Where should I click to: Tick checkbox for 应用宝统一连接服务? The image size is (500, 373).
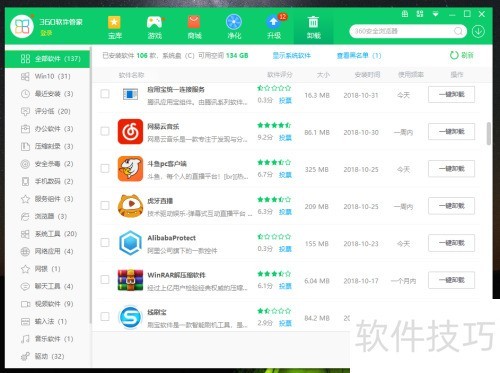[105, 94]
